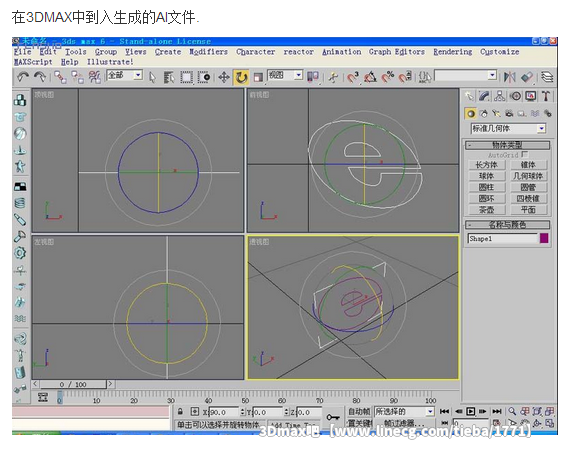Open Select by Name list icon
The width and height of the screenshot is (571, 450).
tap(169, 77)
